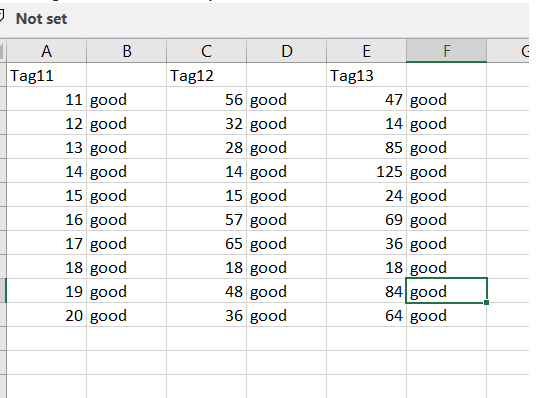This screenshot has height=398, width=541.
Task: Select column B header
Action: pos(127,51)
